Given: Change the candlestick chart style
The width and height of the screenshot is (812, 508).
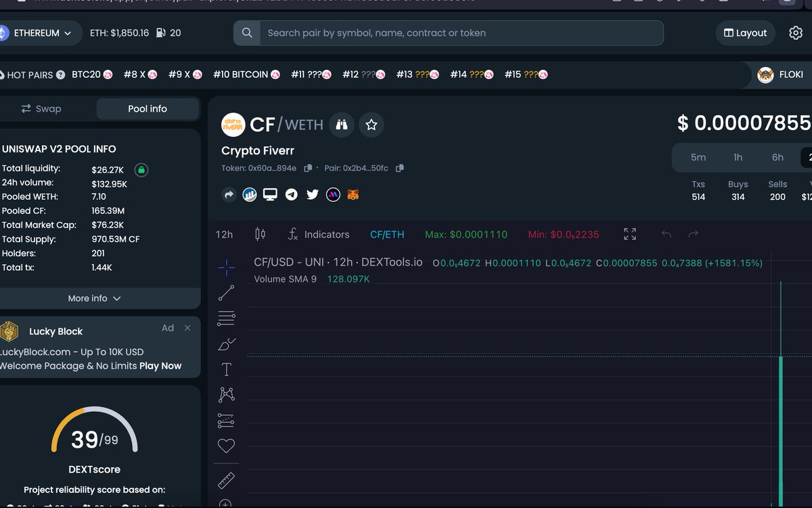Looking at the screenshot, I should (x=260, y=234).
